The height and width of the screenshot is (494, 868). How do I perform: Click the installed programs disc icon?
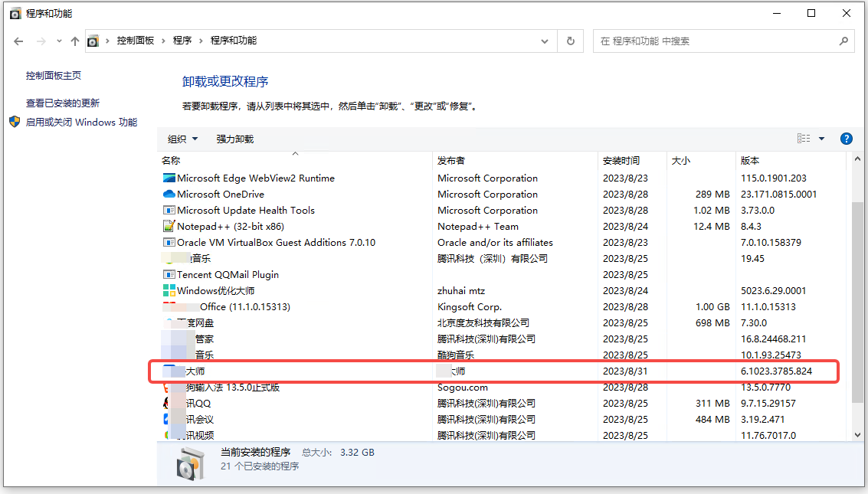(191, 463)
